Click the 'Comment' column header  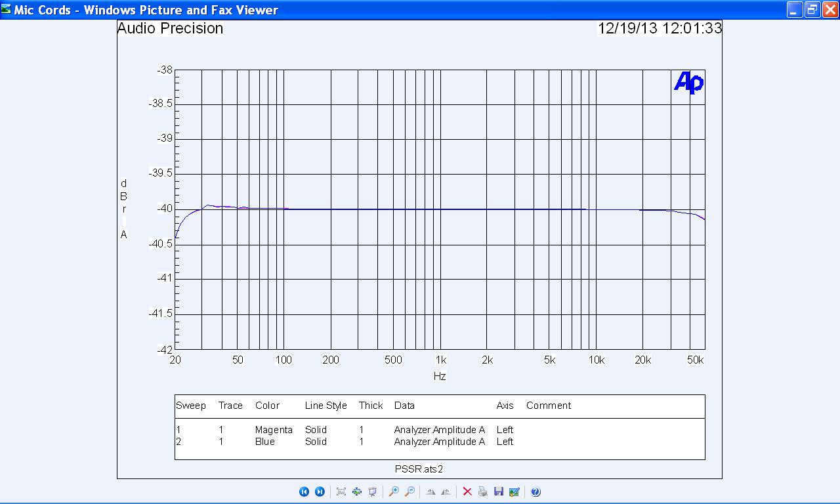[549, 406]
